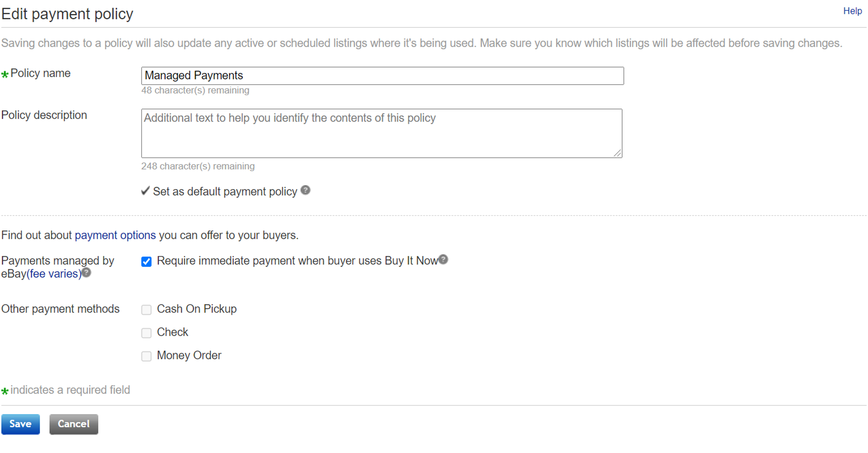Tick the Check payment method checkbox
This screenshot has width=868, height=453.
146,333
